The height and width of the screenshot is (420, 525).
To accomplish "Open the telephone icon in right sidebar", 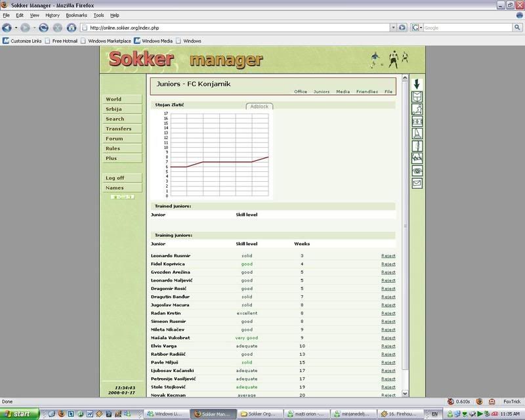I will [417, 171].
